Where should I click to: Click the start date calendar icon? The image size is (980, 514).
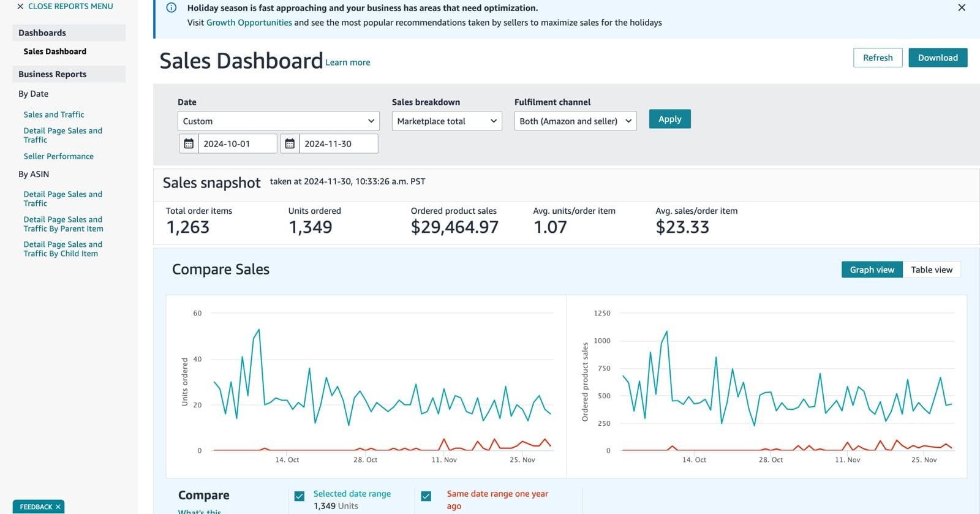pyautogui.click(x=189, y=144)
